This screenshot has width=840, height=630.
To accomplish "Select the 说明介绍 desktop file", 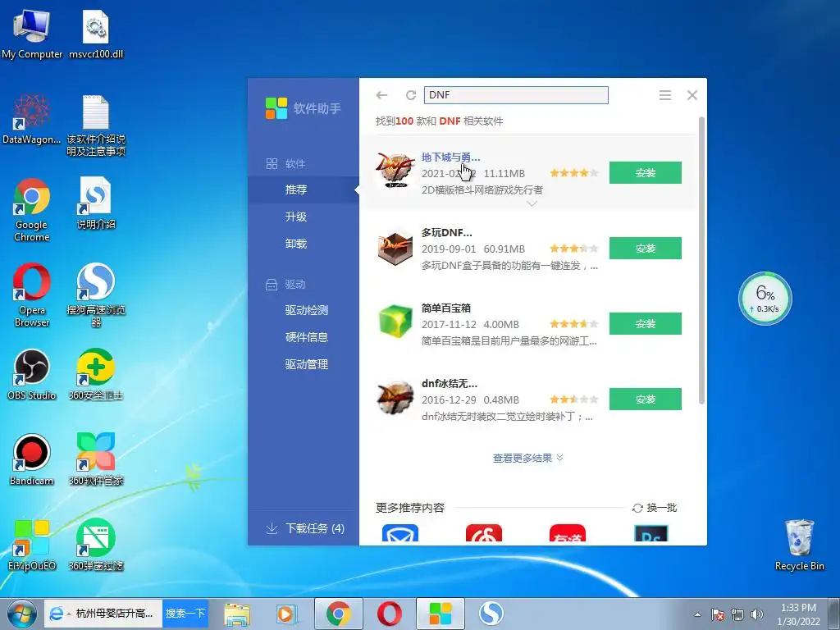I will [96, 203].
